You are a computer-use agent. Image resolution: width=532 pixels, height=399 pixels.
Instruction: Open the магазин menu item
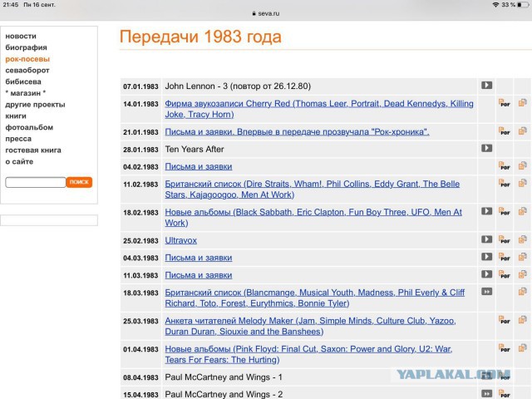click(x=26, y=93)
